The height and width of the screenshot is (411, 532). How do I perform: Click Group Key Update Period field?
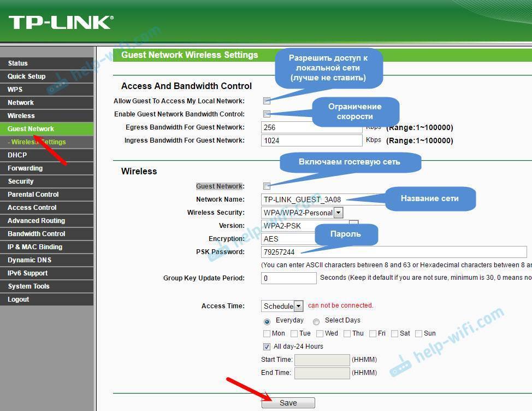(289, 278)
